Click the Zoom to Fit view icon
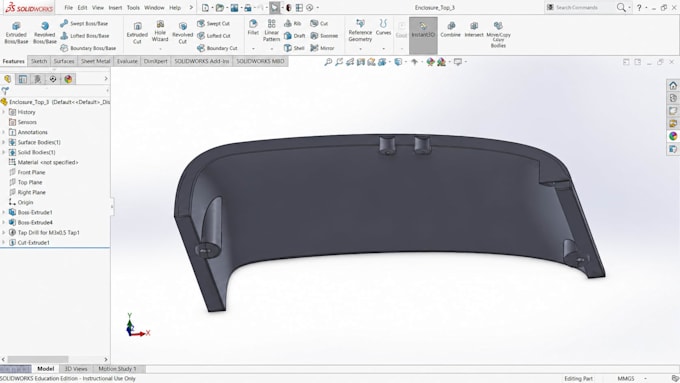 [328, 62]
